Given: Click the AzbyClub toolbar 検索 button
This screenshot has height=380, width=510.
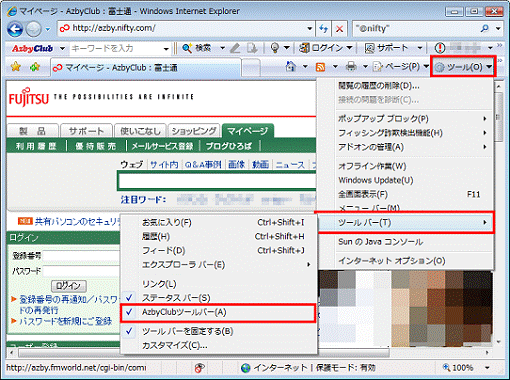Looking at the screenshot, I should (x=197, y=48).
